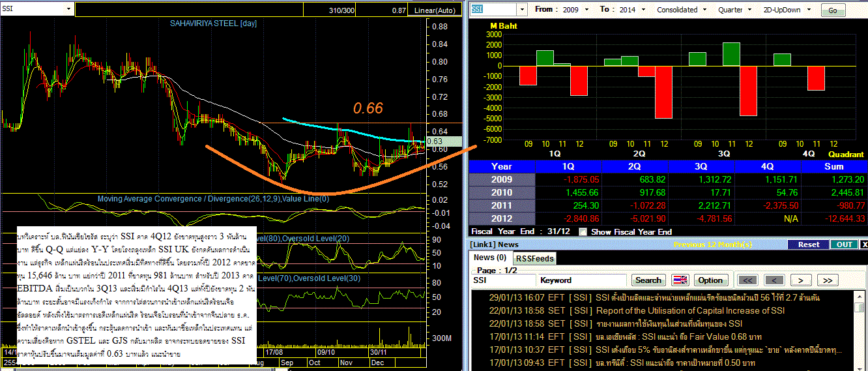The width and height of the screenshot is (868, 371).
Task: Enable Show Fiscal Year End checkbox
Action: (583, 231)
